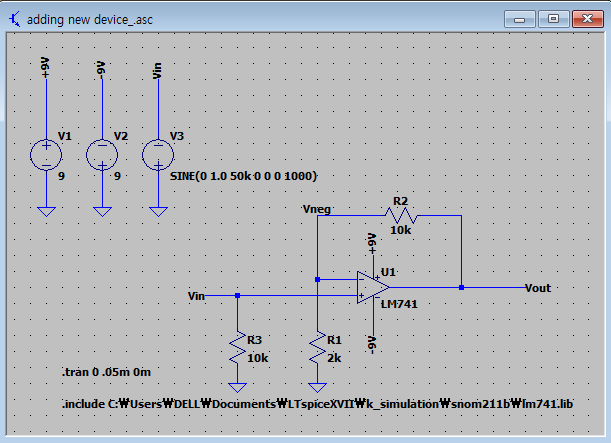The width and height of the screenshot is (611, 443).
Task: Click the +9V supply label on op-amp
Action: pos(373,244)
